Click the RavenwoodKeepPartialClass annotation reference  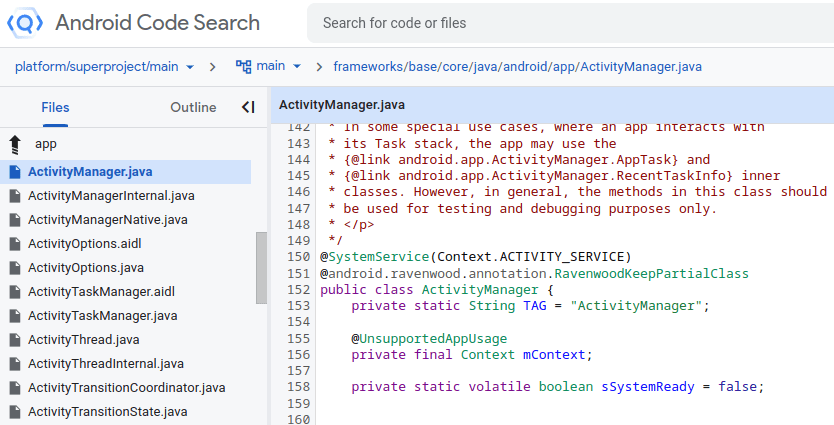tap(652, 273)
